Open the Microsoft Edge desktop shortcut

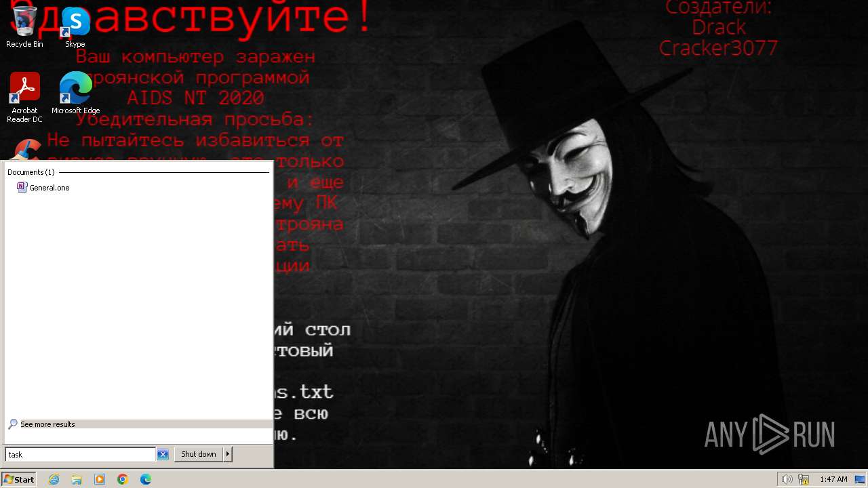[75, 93]
